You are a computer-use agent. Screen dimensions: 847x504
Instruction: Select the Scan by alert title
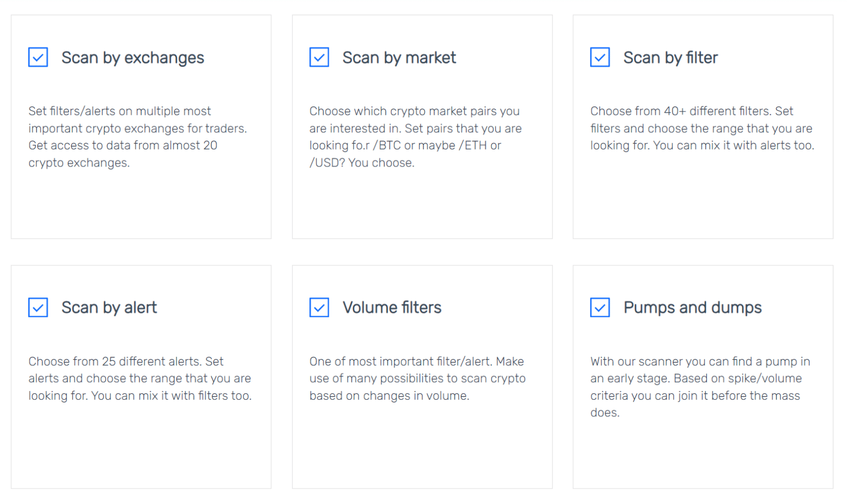point(109,308)
